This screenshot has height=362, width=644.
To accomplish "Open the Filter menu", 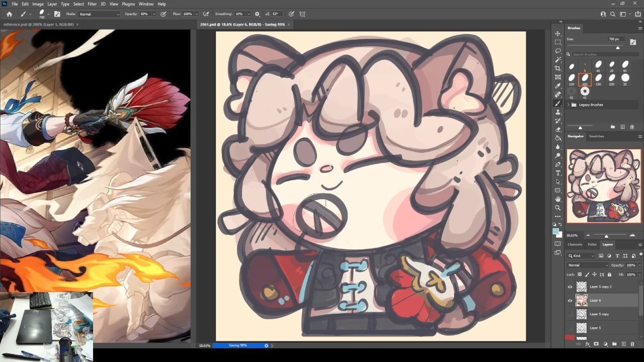I will tap(92, 4).
